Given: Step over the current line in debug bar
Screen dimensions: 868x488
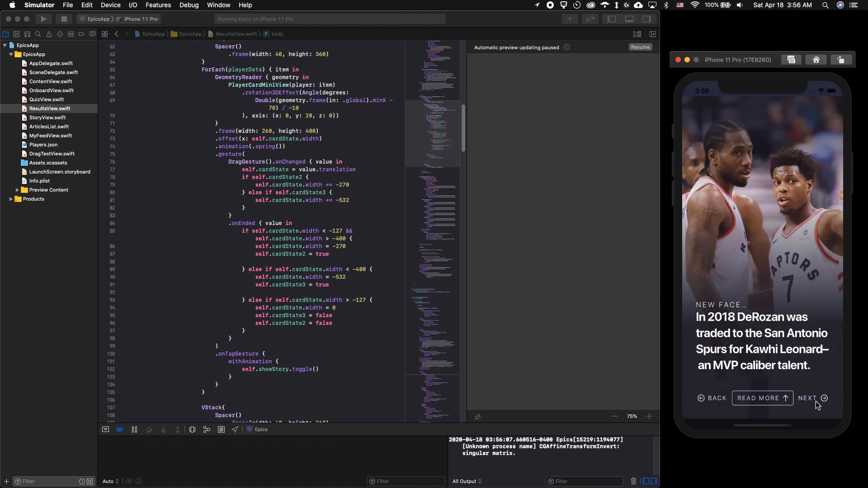Looking at the screenshot, I should pos(149,429).
